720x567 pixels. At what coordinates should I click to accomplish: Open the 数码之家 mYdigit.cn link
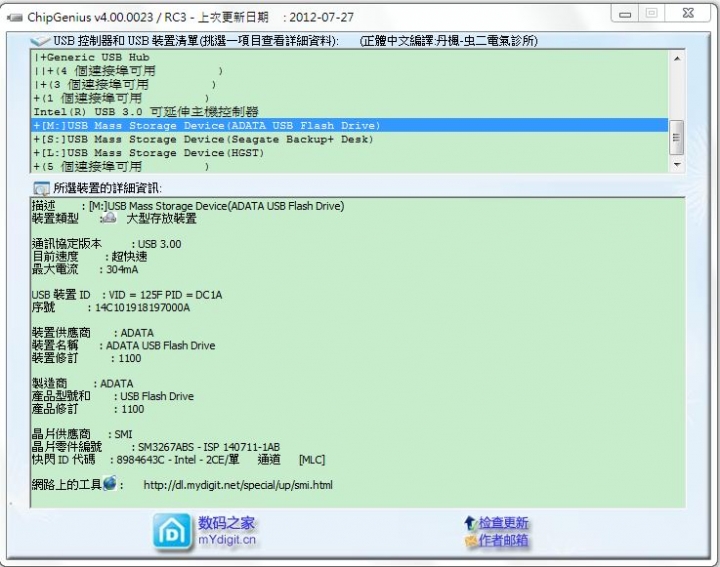point(227,531)
